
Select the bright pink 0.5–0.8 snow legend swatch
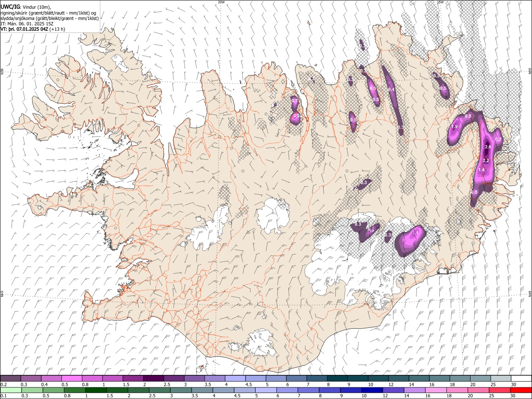click(x=71, y=378)
